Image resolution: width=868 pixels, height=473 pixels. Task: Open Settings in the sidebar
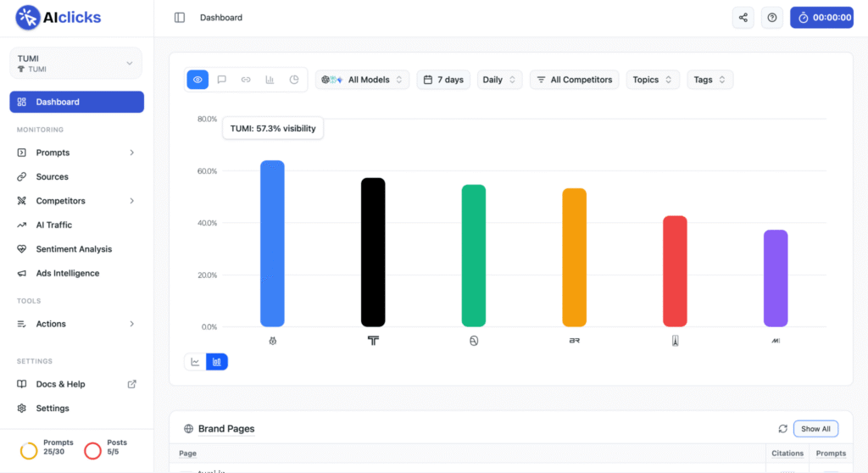(53, 409)
